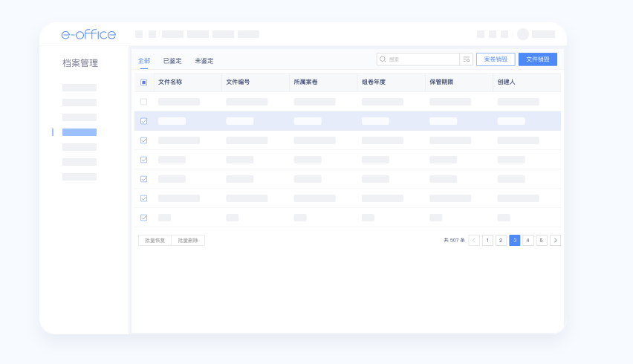
Task: Click the 文件销毁 button
Action: 538,59
